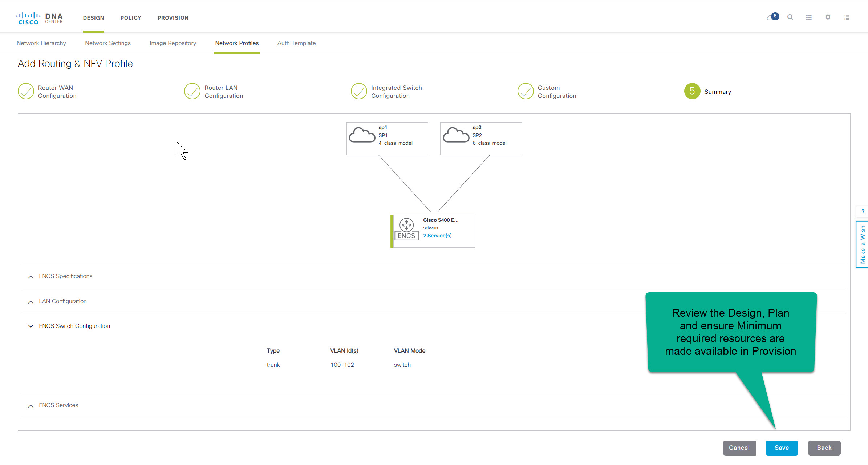Open Network Profiles tab
Image resolution: width=868 pixels, height=465 pixels.
tap(237, 43)
